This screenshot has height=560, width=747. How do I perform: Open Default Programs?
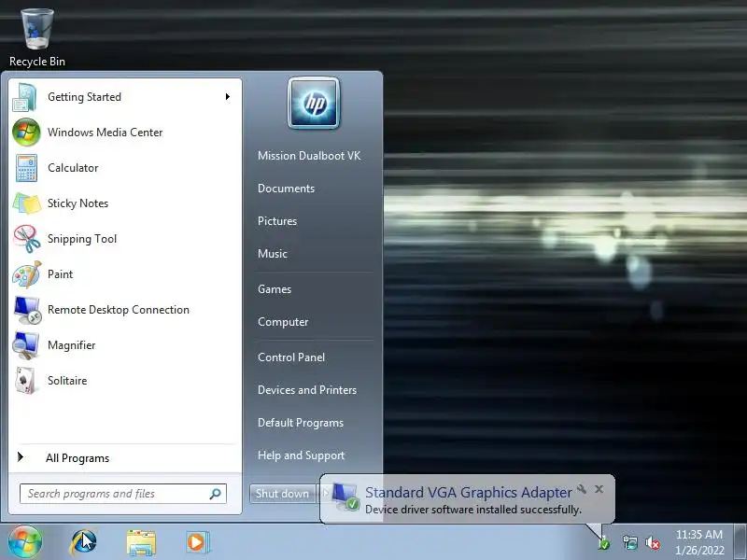[x=301, y=423]
